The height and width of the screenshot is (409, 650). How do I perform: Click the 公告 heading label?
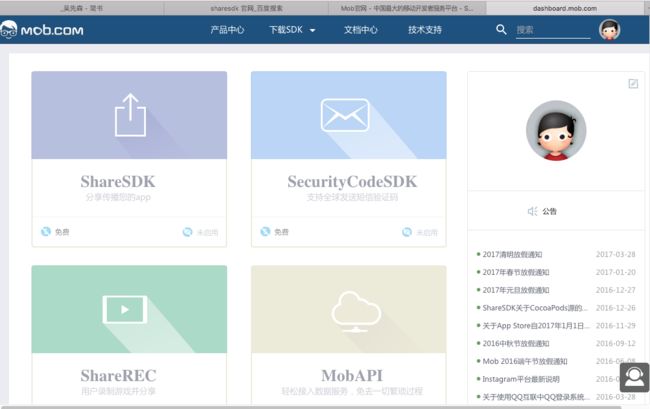coord(549,211)
